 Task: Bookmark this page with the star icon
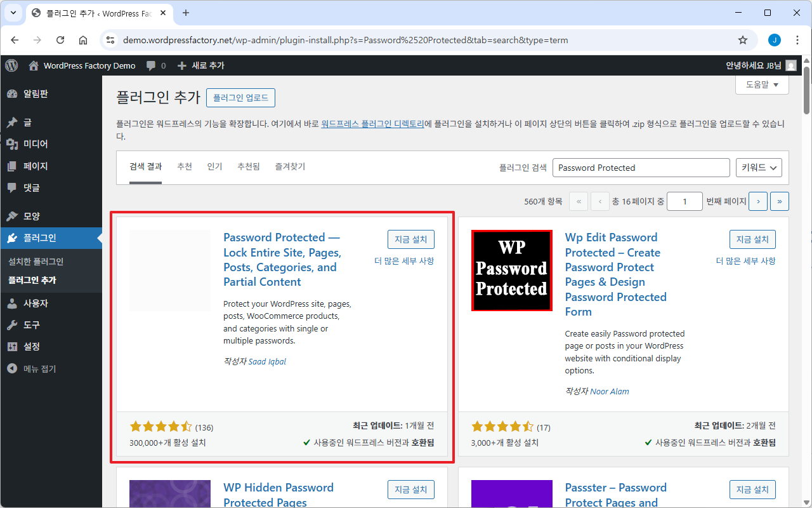tap(743, 40)
